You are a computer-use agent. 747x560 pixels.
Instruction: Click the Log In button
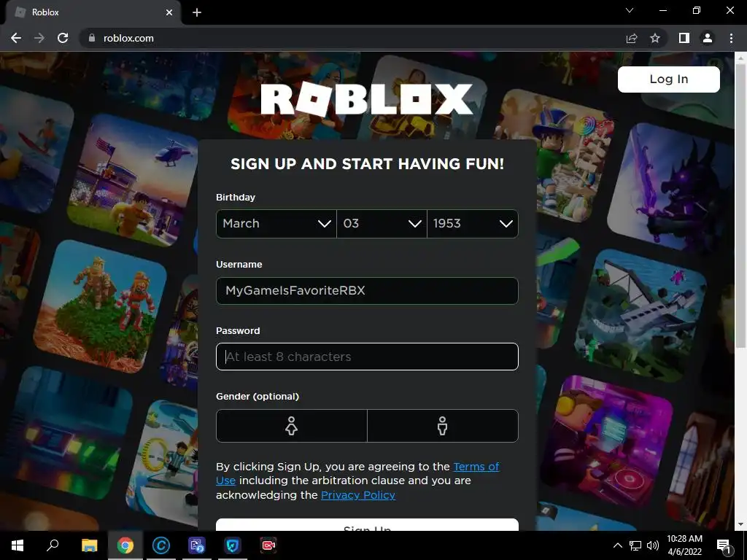(x=669, y=79)
